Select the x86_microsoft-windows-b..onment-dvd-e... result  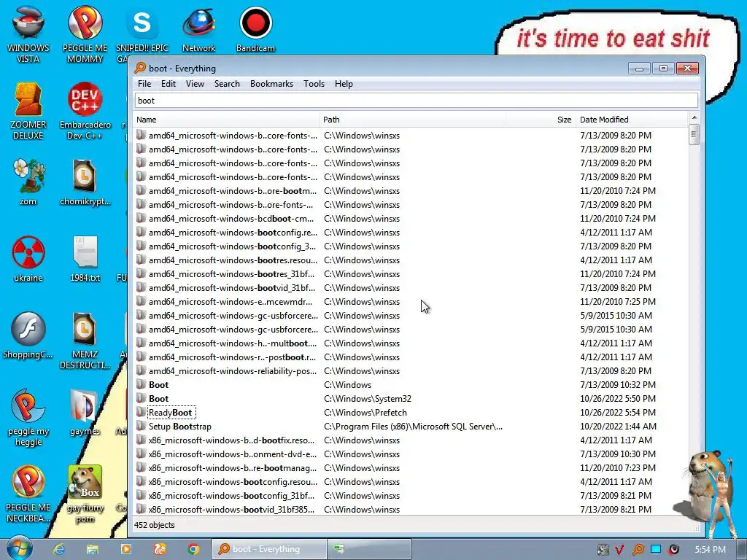click(x=233, y=454)
